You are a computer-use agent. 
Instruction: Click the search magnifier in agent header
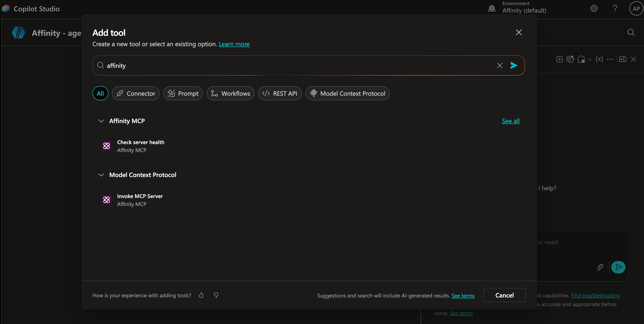[x=631, y=32]
